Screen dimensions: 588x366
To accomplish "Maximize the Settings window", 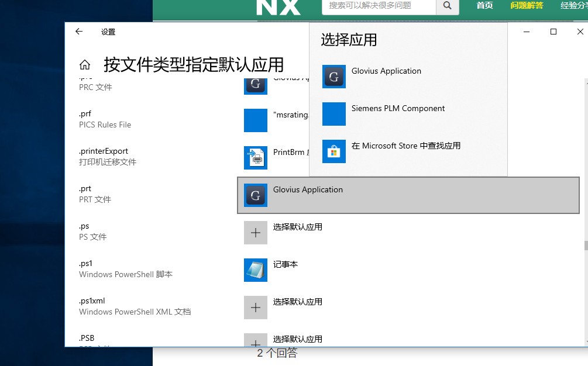I will [x=553, y=32].
